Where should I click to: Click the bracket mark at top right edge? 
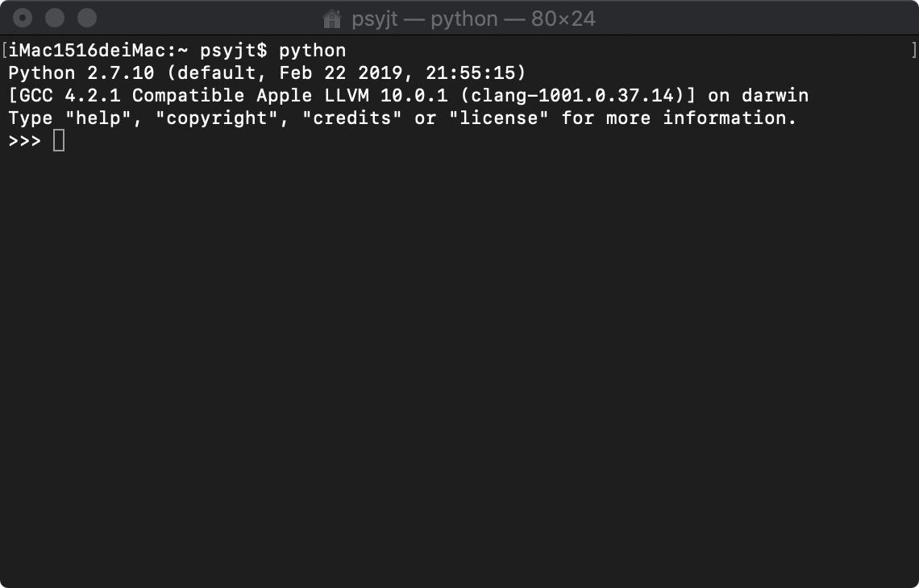(913, 50)
